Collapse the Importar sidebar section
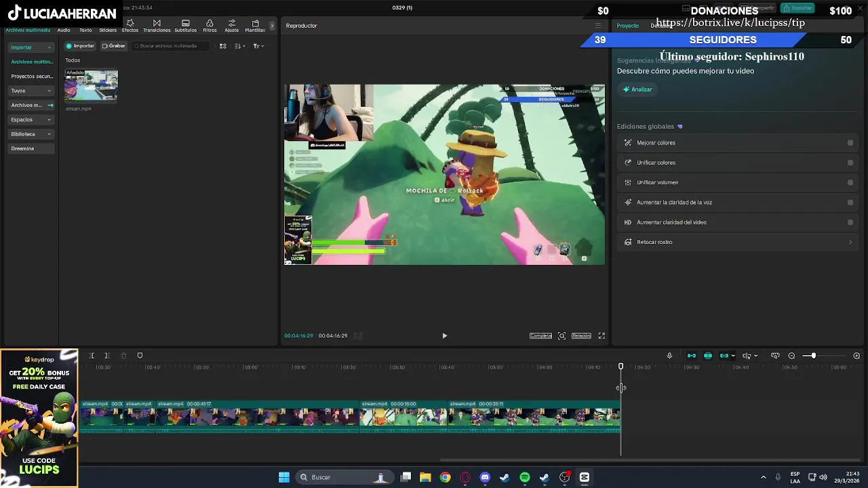Viewport: 868px width, 488px height. click(49, 47)
